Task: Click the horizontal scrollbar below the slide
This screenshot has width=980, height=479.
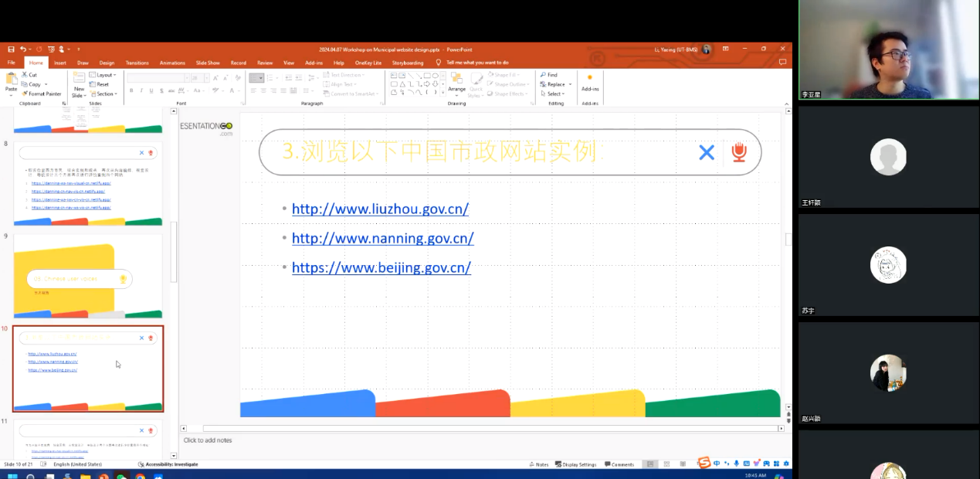Action: [493, 428]
